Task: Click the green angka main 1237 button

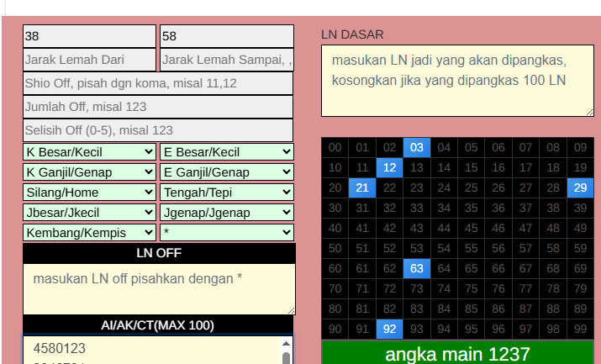Action: pyautogui.click(x=457, y=353)
